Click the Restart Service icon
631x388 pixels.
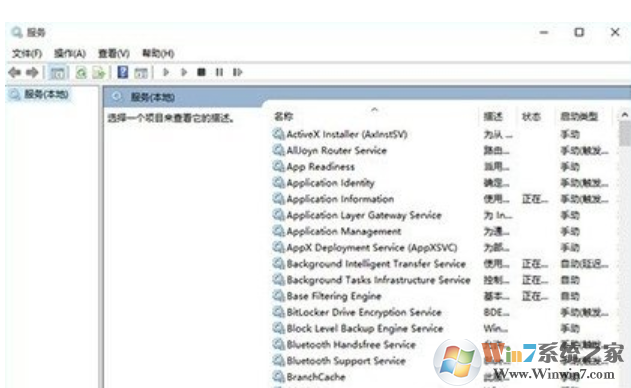coord(237,72)
